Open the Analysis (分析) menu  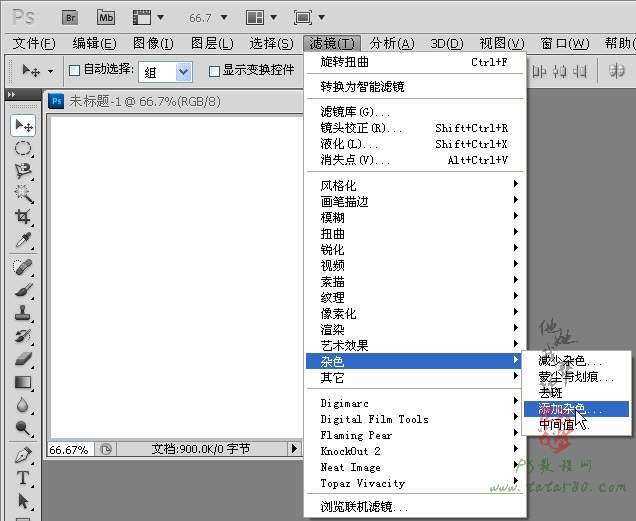coord(392,43)
